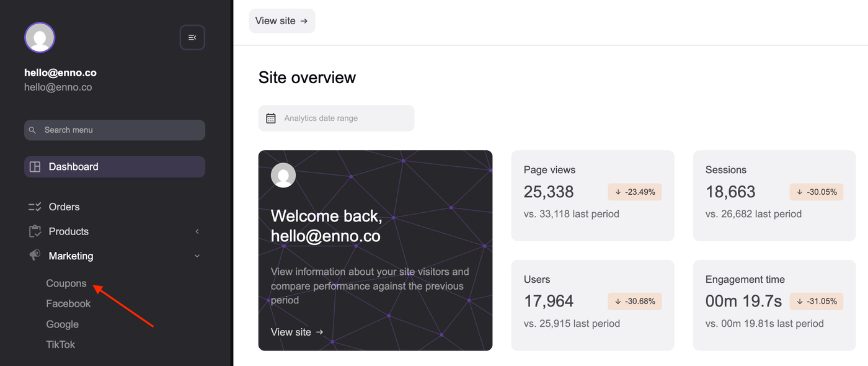This screenshot has width=868, height=366.
Task: Click the user avatar in sidebar
Action: [x=40, y=38]
